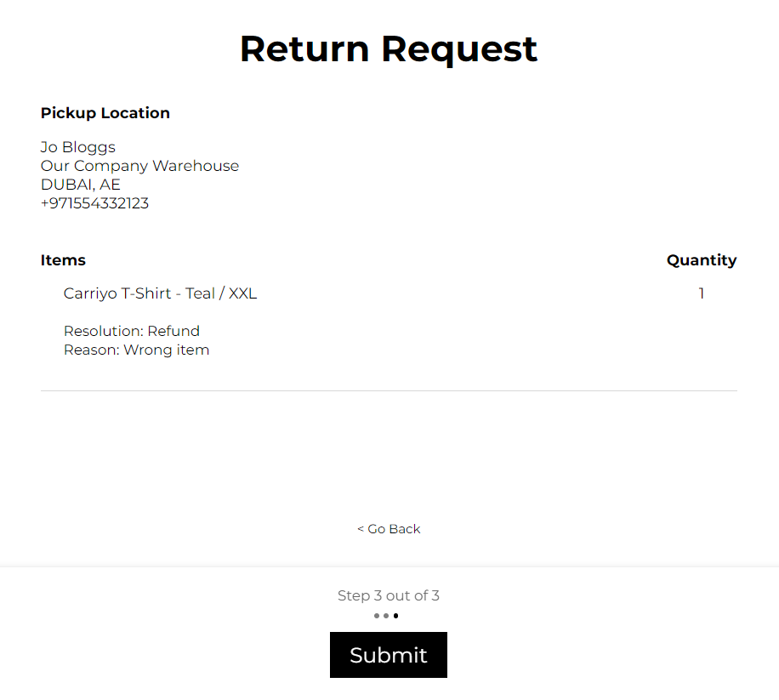This screenshot has width=779, height=700.
Task: Select the Carriyo T-Shirt Teal XXL item
Action: (160, 293)
